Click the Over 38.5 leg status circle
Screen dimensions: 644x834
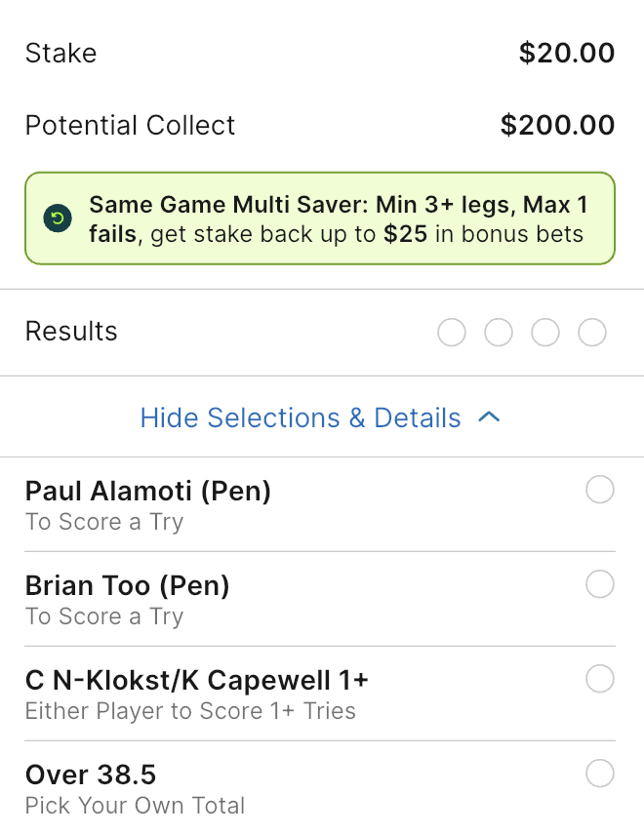click(600, 774)
